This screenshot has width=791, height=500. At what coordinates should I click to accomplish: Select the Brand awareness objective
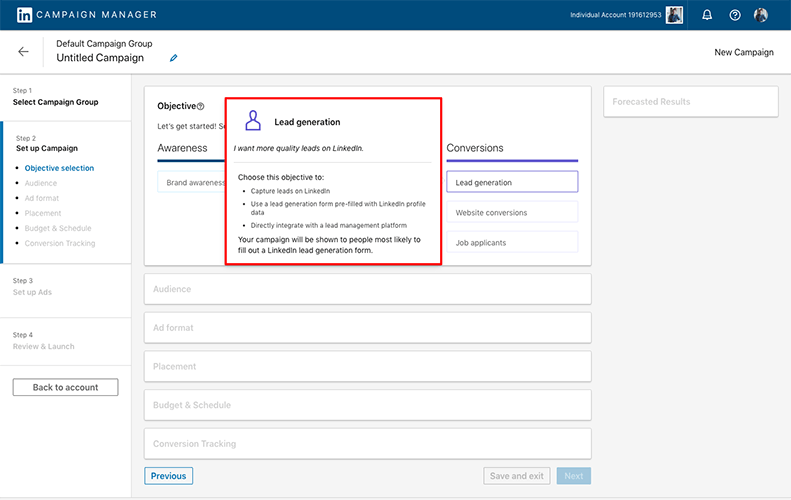click(x=191, y=182)
